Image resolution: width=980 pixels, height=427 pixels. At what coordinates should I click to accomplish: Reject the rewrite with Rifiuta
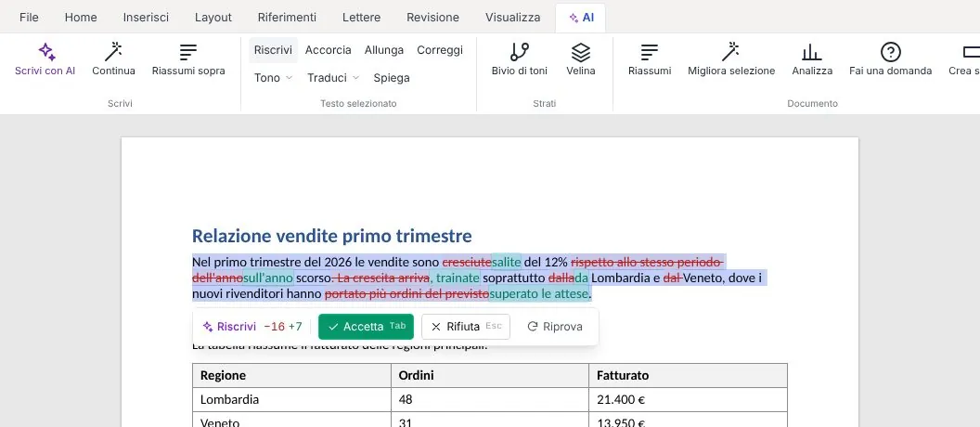tap(466, 327)
